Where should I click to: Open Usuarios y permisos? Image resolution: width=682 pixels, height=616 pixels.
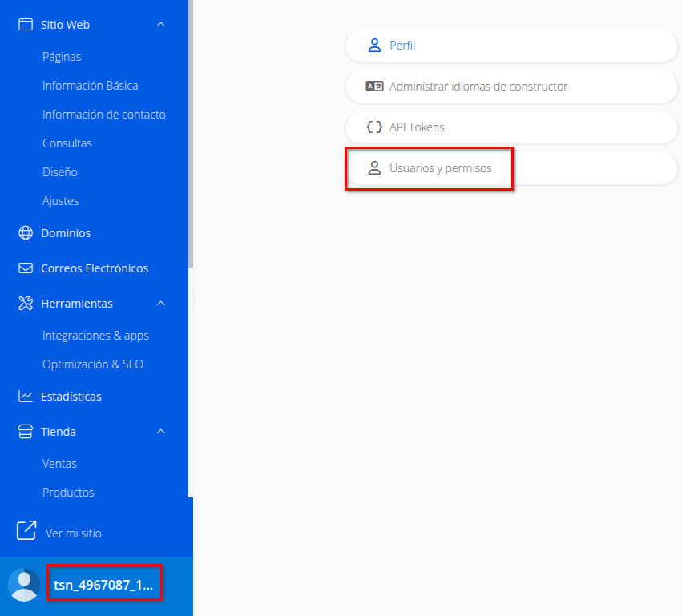(x=440, y=168)
